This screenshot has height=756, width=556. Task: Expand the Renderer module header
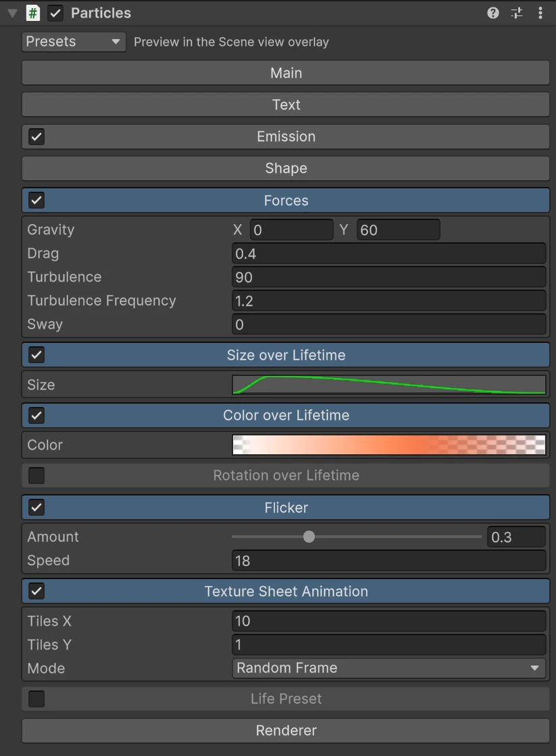click(286, 730)
